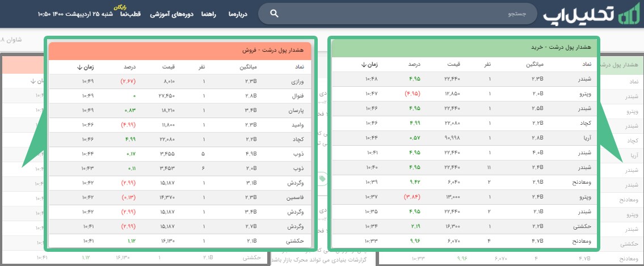Click the percent value ۹.۴۲
Image resolution: width=644 pixels, height=266 pixels.
point(415,182)
